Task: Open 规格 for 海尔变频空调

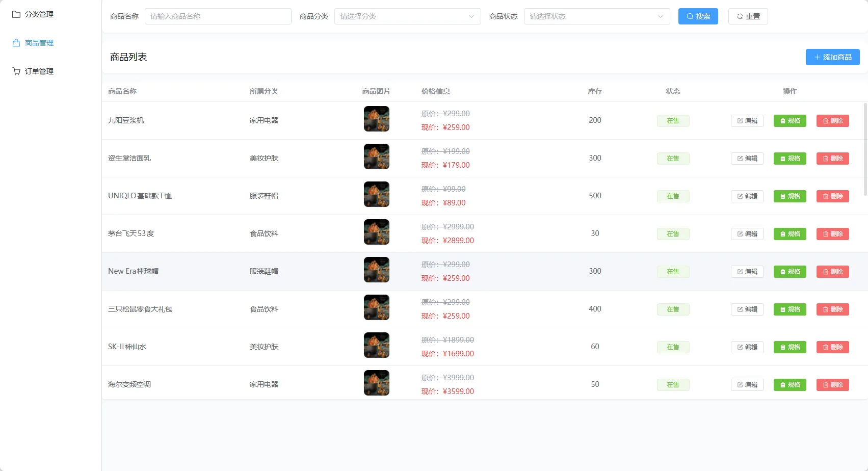Action: [x=790, y=385]
